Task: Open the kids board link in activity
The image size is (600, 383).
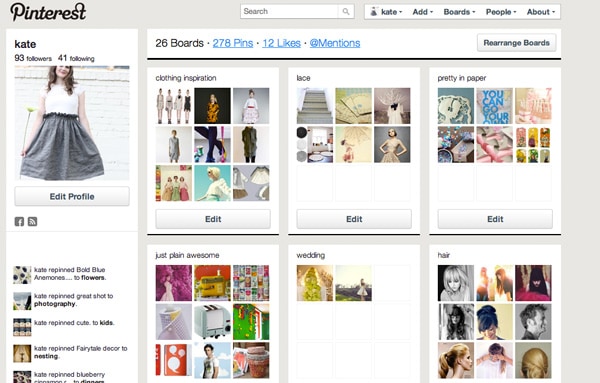Action: click(106, 323)
